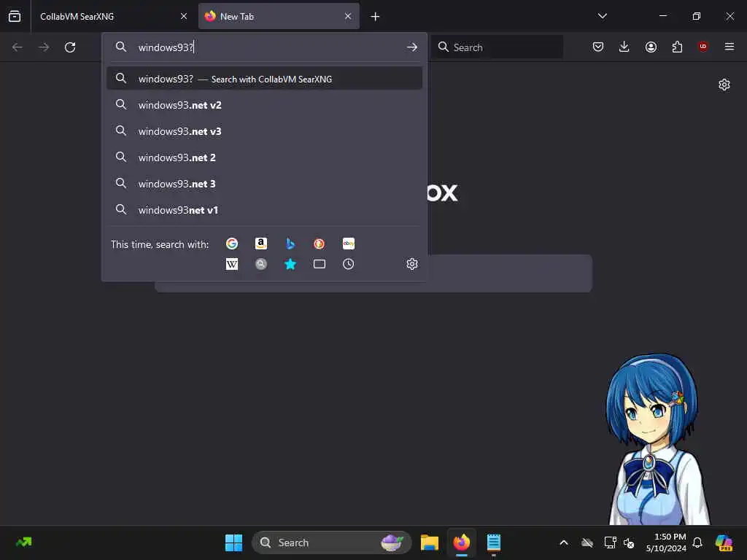Viewport: 747px width, 560px height.
Task: Close the New Tab tab
Action: pos(348,16)
